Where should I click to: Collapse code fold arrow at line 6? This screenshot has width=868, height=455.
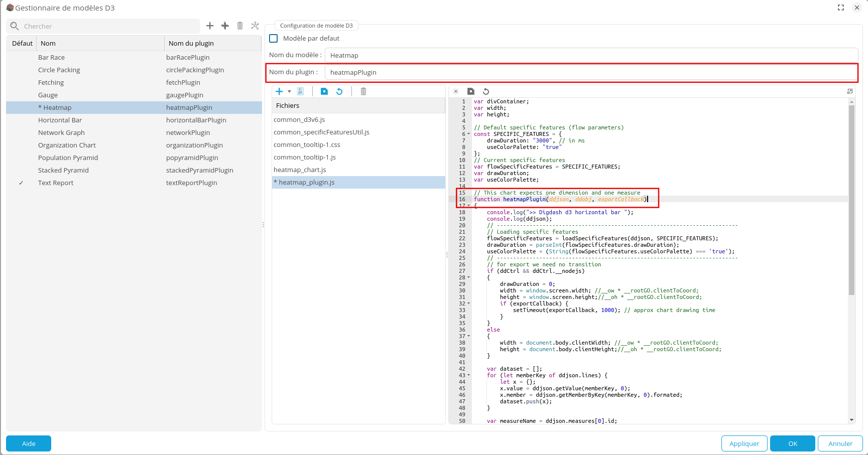pyautogui.click(x=469, y=134)
